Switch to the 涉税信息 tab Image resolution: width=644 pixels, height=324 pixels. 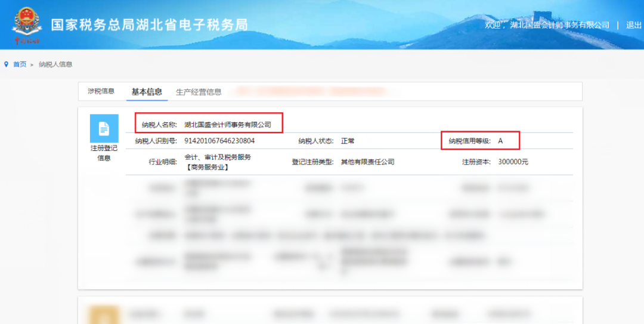coord(101,91)
